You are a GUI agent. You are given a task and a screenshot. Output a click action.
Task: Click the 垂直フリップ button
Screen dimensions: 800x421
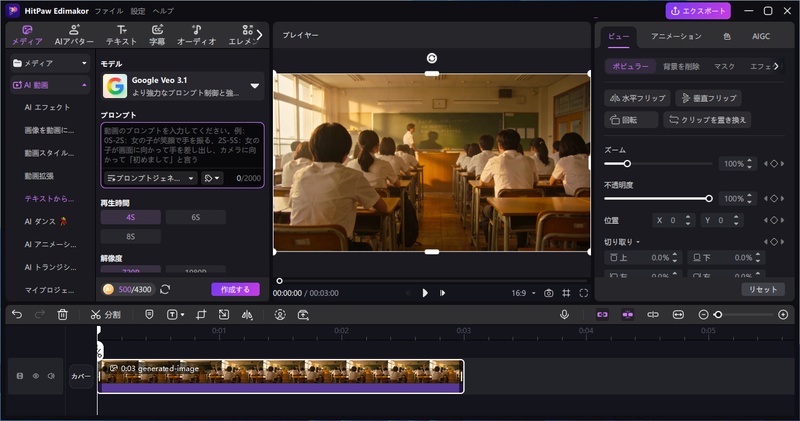[x=709, y=98]
